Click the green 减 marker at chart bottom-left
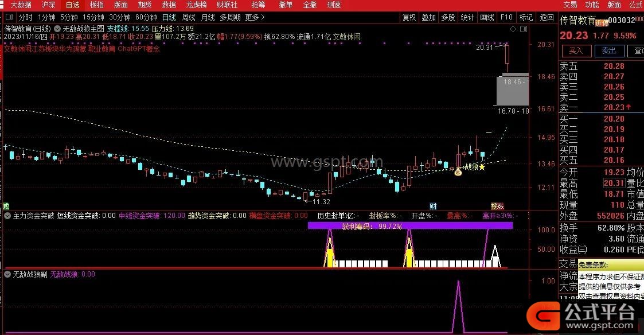 6,206
